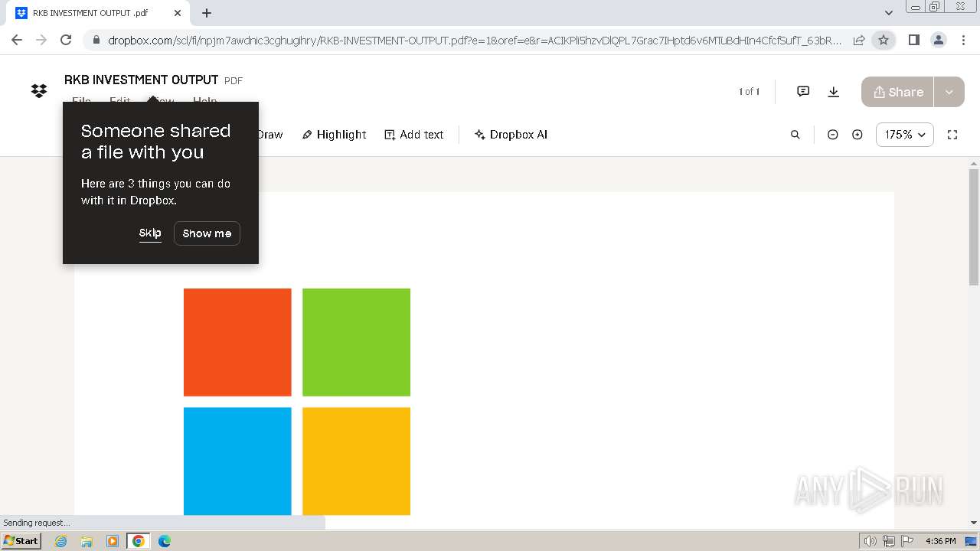Click the browser address bar URL
This screenshot has height=551, width=980.
tap(475, 41)
